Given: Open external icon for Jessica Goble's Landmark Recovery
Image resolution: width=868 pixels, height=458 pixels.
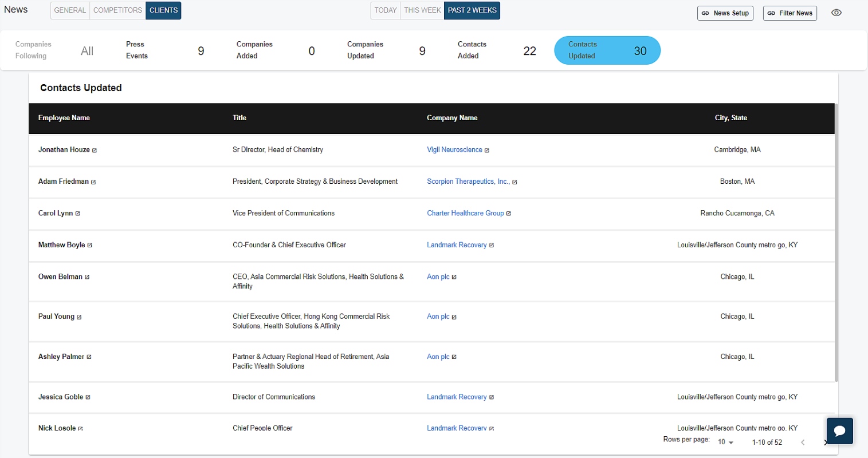Looking at the screenshot, I should tap(492, 397).
